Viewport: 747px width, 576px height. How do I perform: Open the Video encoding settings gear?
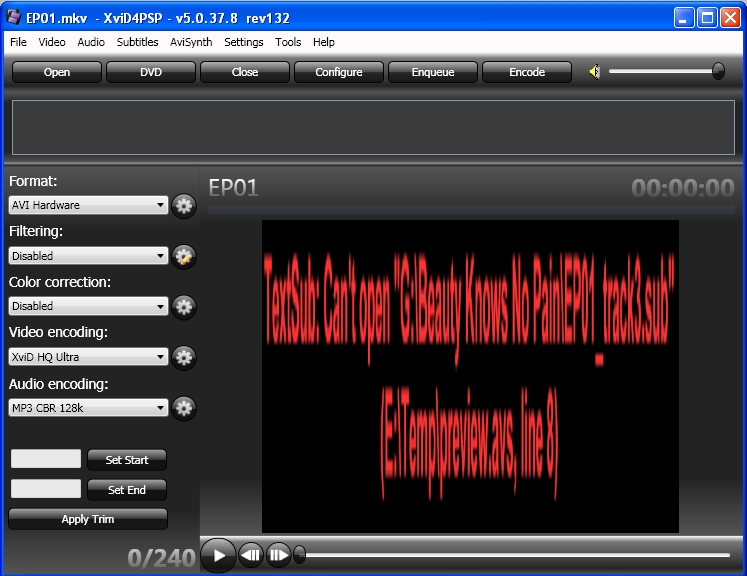184,357
